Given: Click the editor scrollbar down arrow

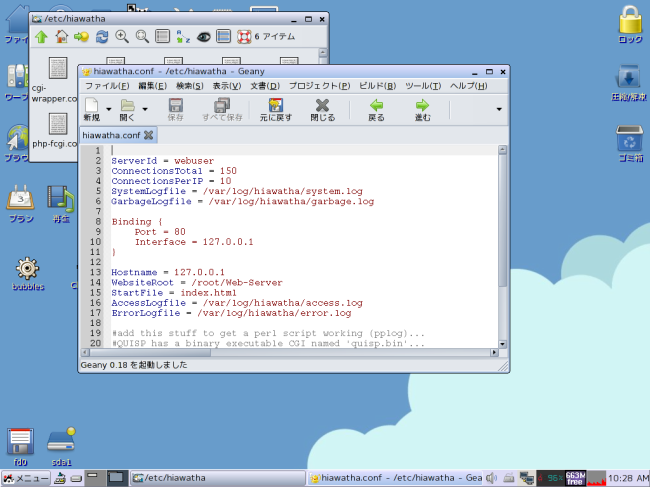Looking at the screenshot, I should [502, 344].
